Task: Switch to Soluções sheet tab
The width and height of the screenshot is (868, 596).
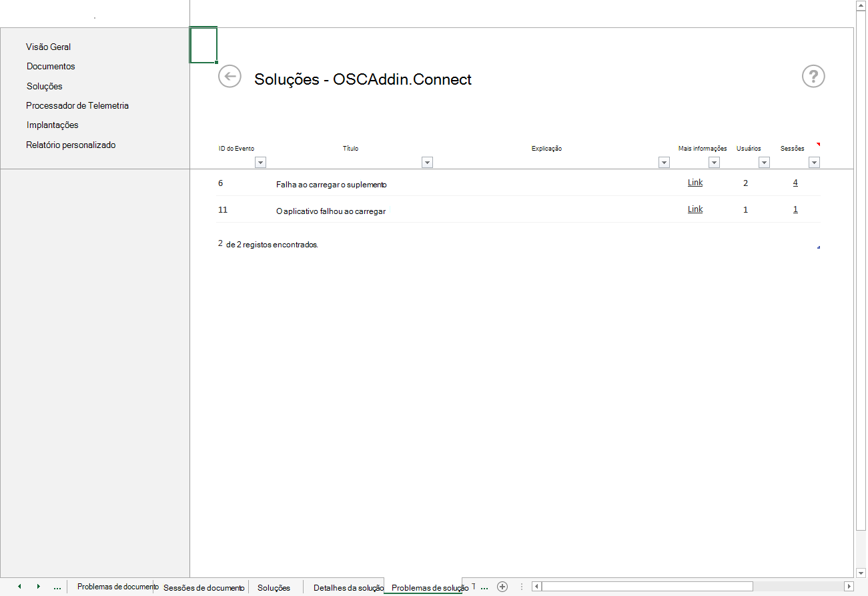Action: pyautogui.click(x=274, y=587)
